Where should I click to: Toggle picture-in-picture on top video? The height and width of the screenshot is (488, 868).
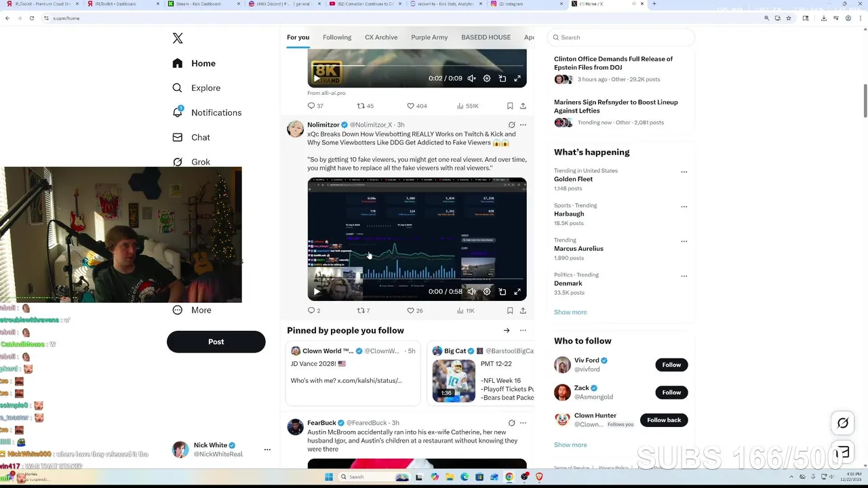click(502, 79)
